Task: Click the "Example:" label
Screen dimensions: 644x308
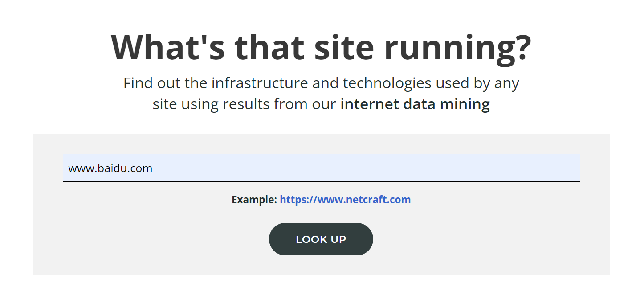Action: pyautogui.click(x=254, y=200)
